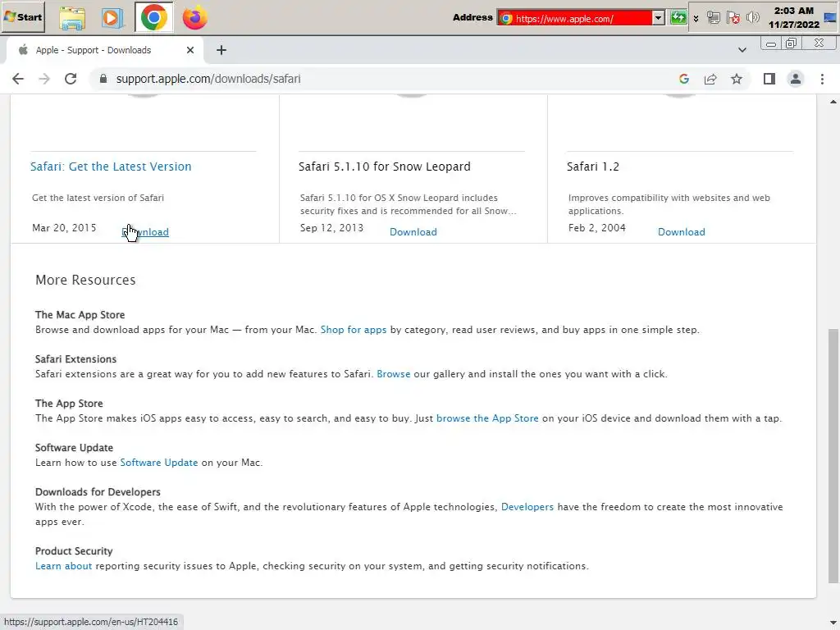Image resolution: width=840 pixels, height=630 pixels.
Task: Bookmark this page with the star
Action: (737, 79)
